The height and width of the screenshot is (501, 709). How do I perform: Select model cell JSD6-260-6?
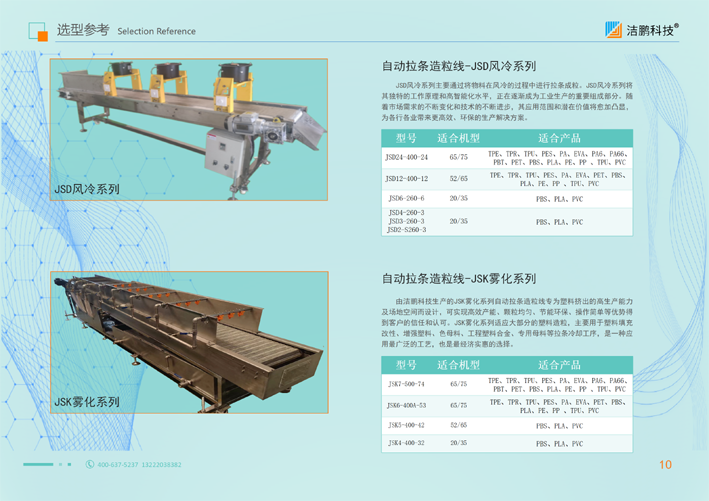pos(406,199)
